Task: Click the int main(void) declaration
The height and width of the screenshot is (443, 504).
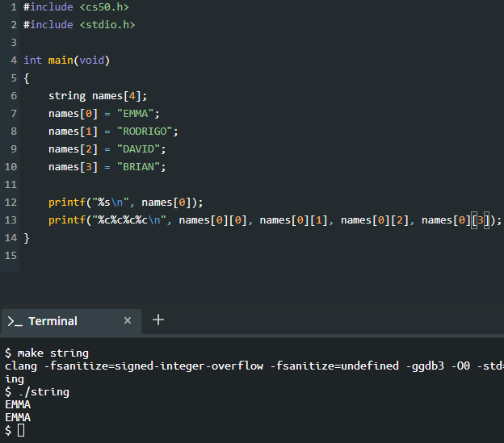Action: coord(67,61)
